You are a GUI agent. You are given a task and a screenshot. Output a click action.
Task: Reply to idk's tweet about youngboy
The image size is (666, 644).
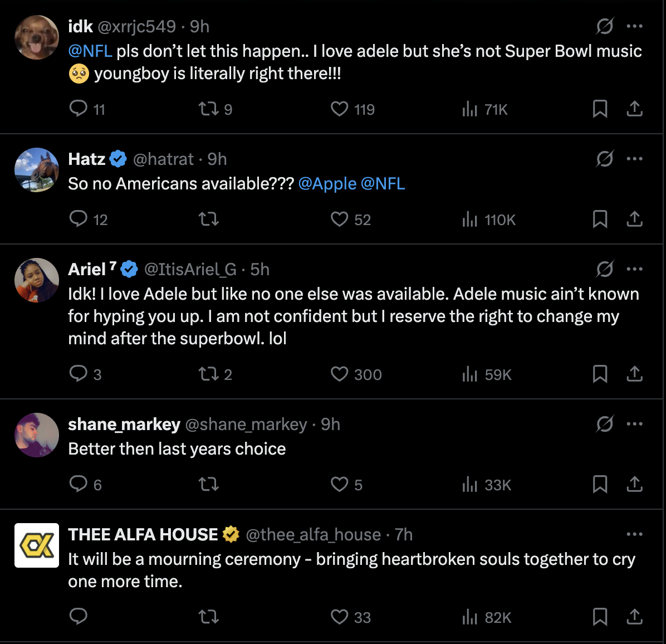tap(79, 109)
